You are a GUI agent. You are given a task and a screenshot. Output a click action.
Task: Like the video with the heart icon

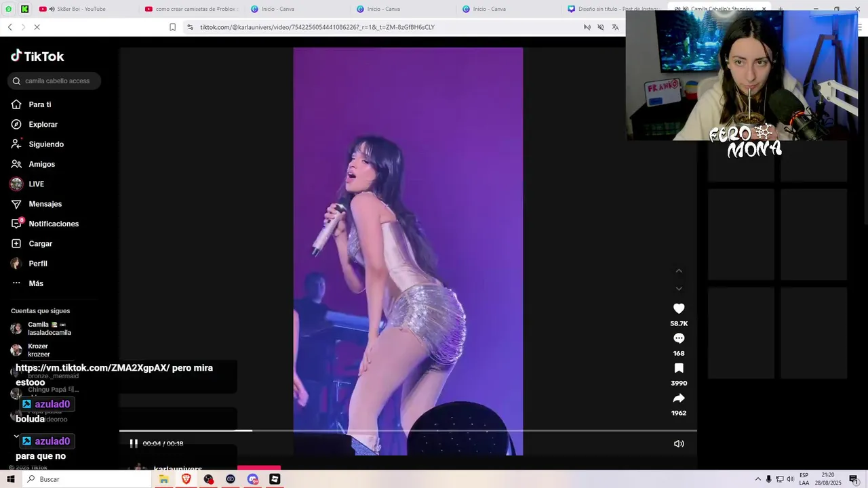tap(679, 308)
